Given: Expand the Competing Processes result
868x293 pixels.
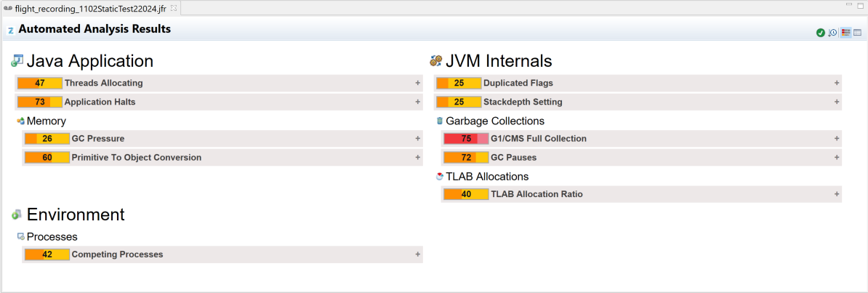Looking at the screenshot, I should 418,254.
